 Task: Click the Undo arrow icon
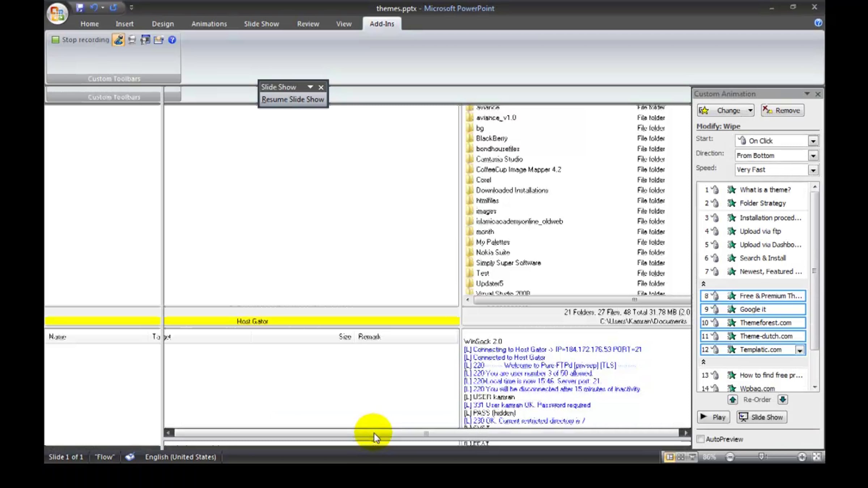tap(93, 7)
